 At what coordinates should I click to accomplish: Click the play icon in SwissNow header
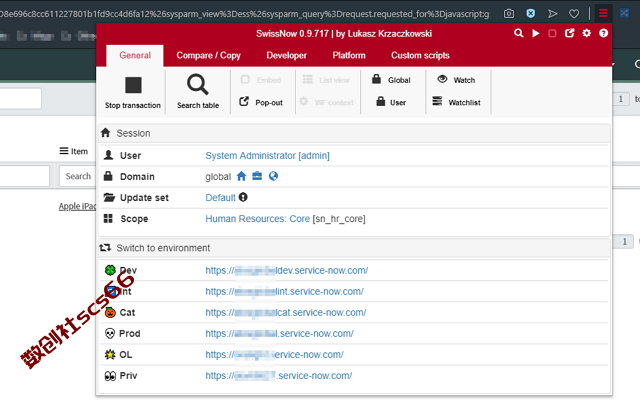pos(536,33)
